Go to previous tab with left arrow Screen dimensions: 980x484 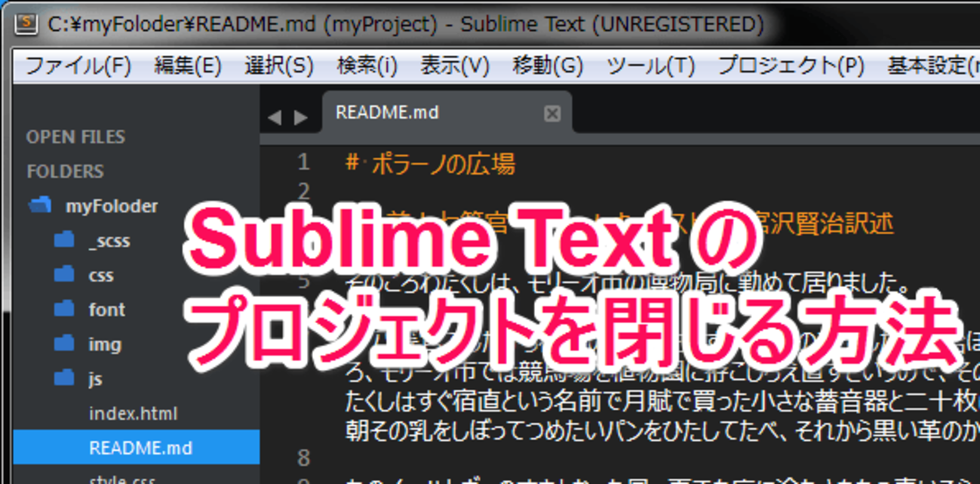[x=274, y=117]
